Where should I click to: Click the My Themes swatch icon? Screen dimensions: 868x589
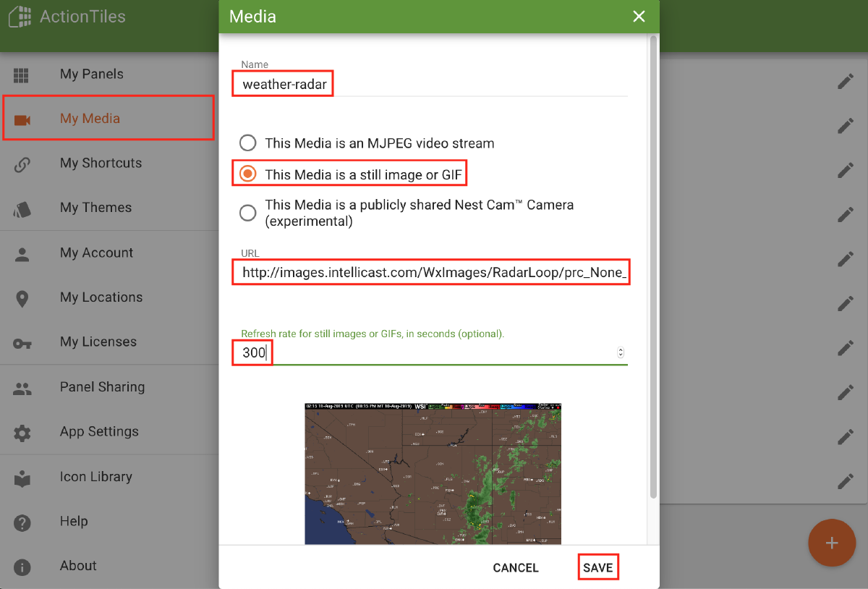[x=22, y=209]
